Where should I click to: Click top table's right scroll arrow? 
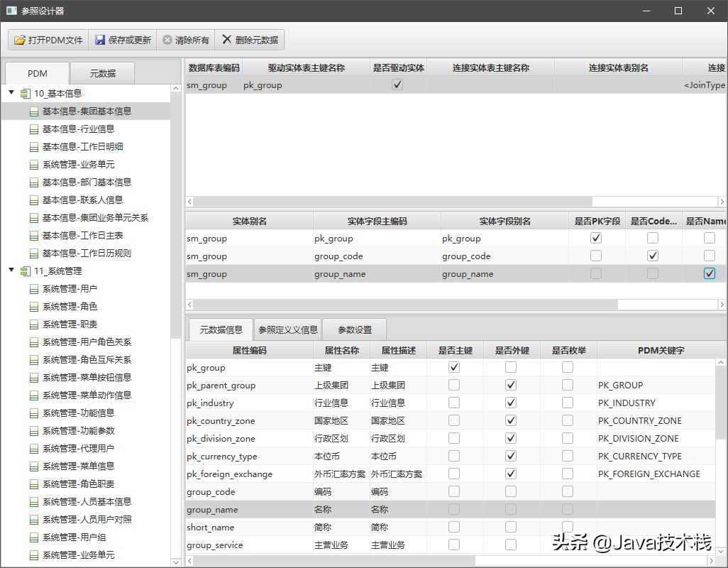click(722, 202)
